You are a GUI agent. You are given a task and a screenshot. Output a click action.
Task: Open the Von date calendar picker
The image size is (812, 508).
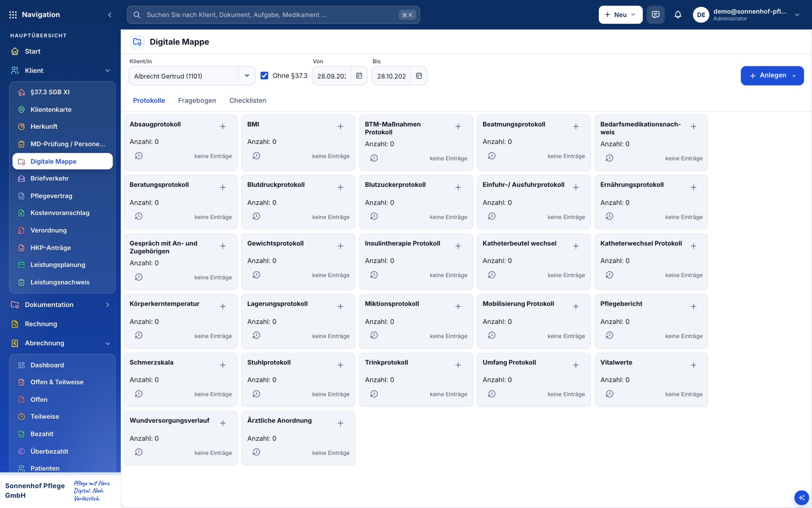click(x=359, y=76)
